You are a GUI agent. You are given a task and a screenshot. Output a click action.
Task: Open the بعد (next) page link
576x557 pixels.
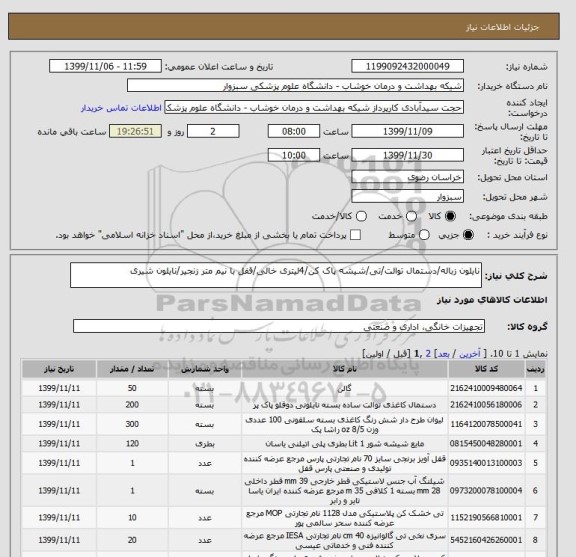click(443, 353)
